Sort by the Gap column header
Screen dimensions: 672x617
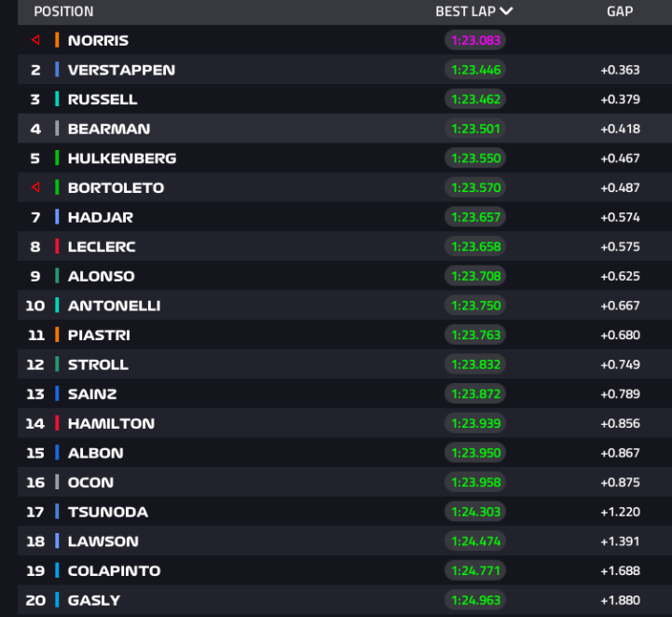(x=620, y=11)
